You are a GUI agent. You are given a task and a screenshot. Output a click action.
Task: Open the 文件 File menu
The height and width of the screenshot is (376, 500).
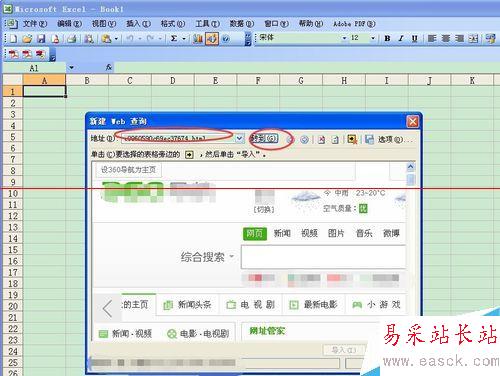(x=35, y=24)
